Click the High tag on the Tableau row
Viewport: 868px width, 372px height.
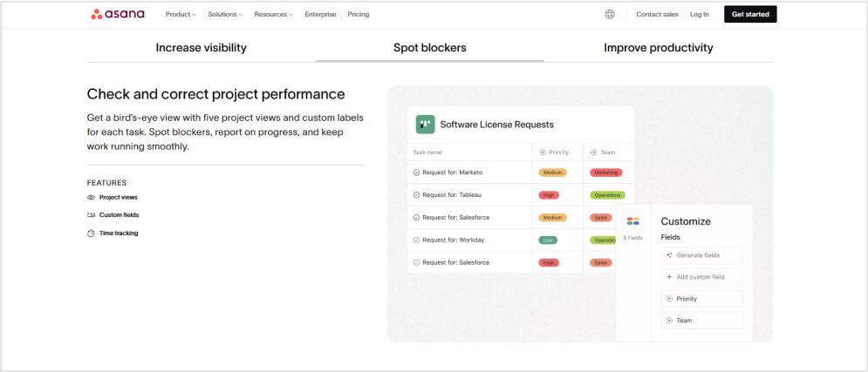pyautogui.click(x=549, y=195)
